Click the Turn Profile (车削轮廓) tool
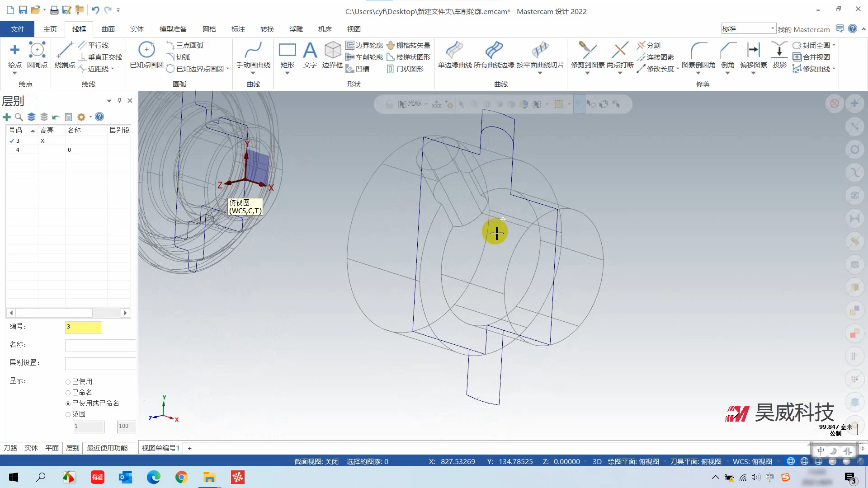868x488 pixels. (x=364, y=57)
